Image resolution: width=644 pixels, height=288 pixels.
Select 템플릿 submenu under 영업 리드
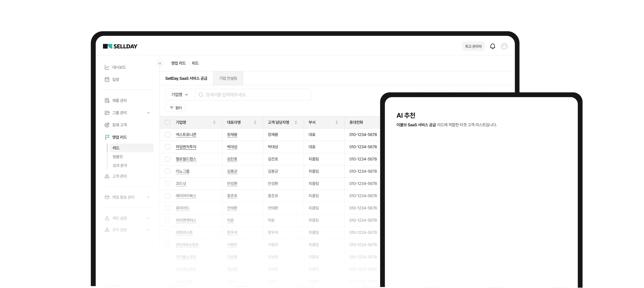coord(118,157)
